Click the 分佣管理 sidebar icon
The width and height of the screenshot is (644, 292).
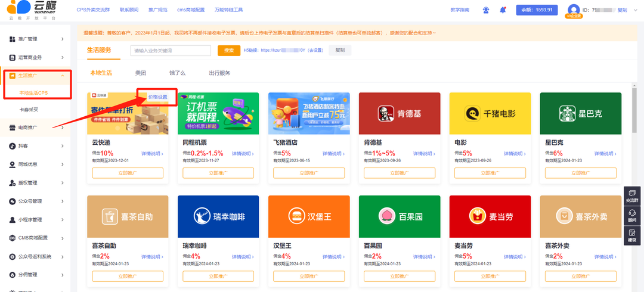pyautogui.click(x=12, y=274)
